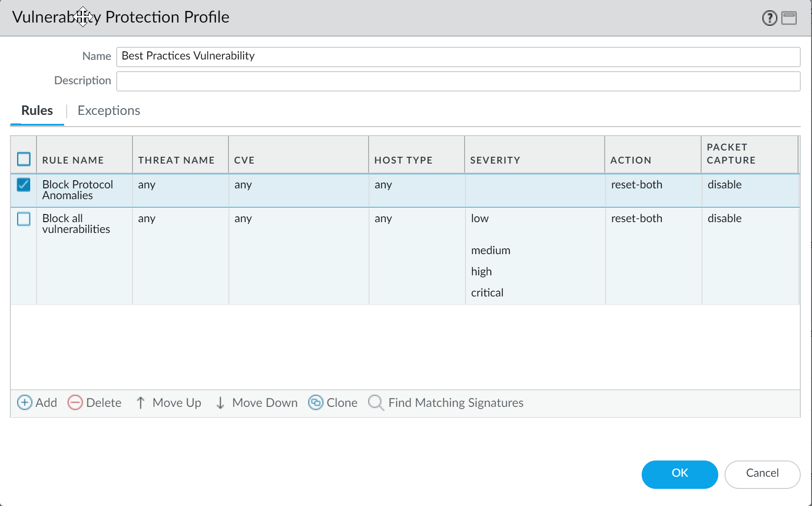The height and width of the screenshot is (506, 812).
Task: Check the Block all vulnerabilities rule checkbox
Action: click(x=23, y=219)
